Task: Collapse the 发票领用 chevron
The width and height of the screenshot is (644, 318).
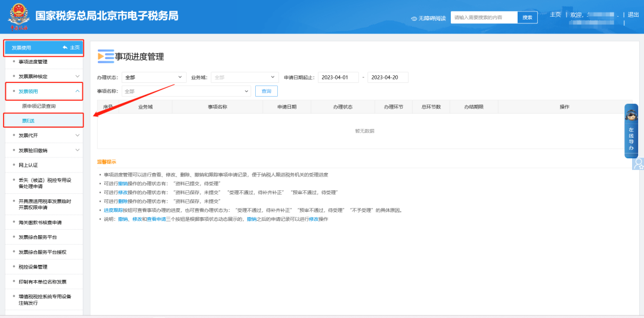Action: pos(78,91)
